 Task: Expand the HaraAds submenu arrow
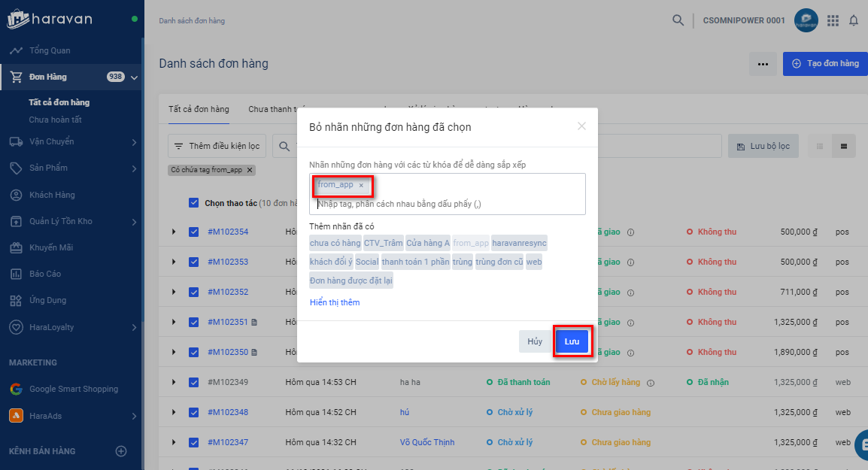(x=134, y=417)
